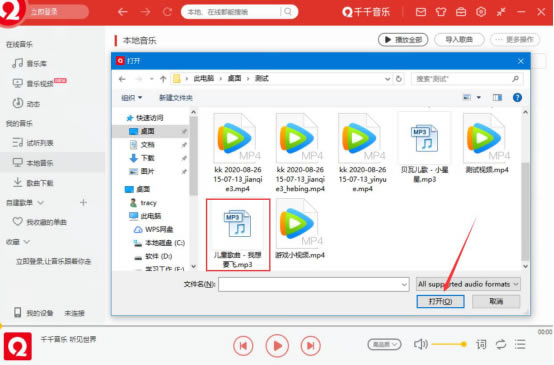554x365 pixels.
Task: Click the mail message icon in the title bar
Action: (420, 12)
